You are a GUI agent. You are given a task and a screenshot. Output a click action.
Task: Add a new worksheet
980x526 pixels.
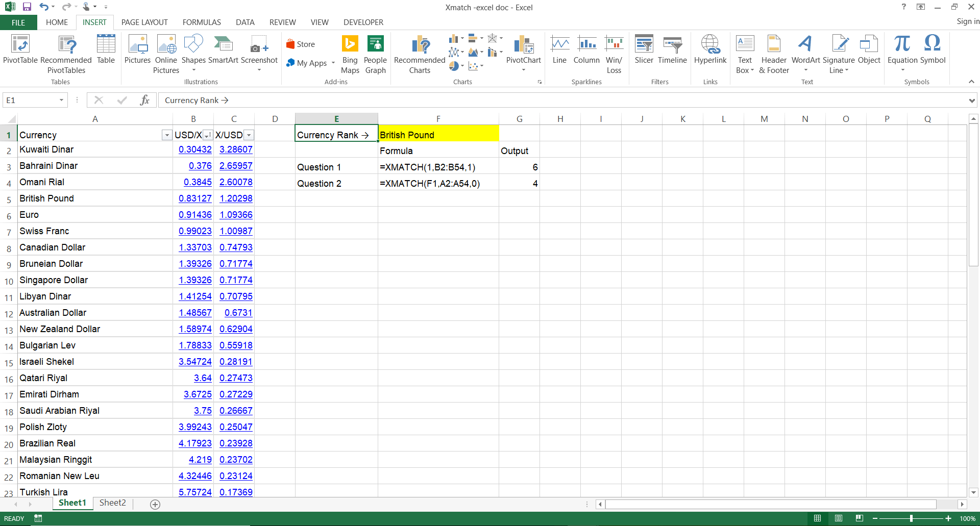[x=155, y=504]
